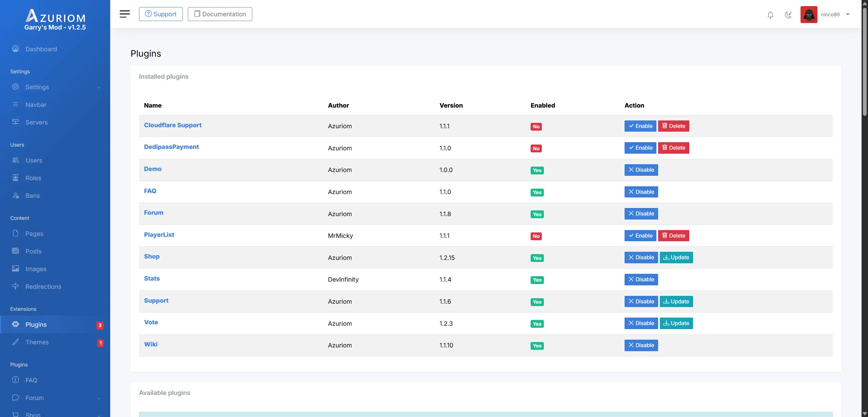Disable the Forum plugin
The image size is (868, 417).
click(x=641, y=213)
